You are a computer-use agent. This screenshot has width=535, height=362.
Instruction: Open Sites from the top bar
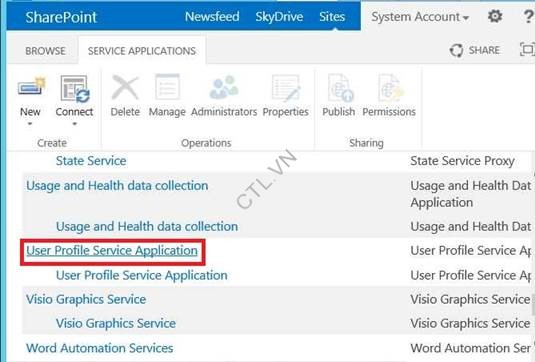tap(332, 16)
